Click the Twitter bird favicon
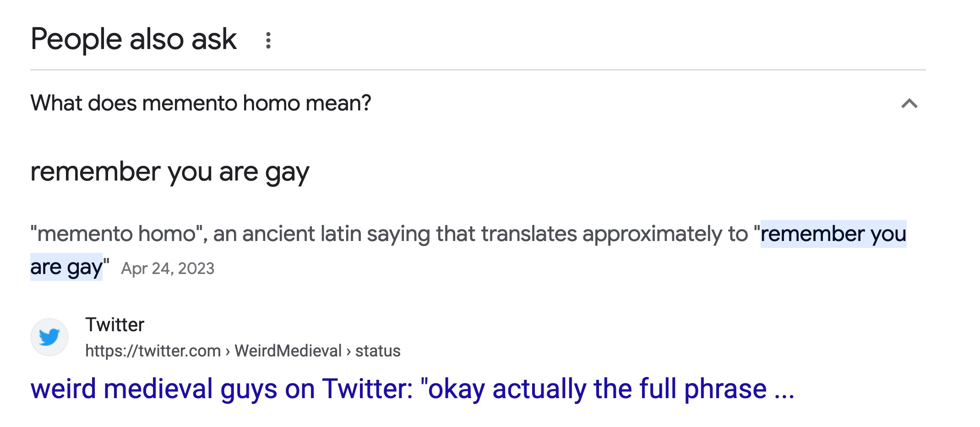 49,337
